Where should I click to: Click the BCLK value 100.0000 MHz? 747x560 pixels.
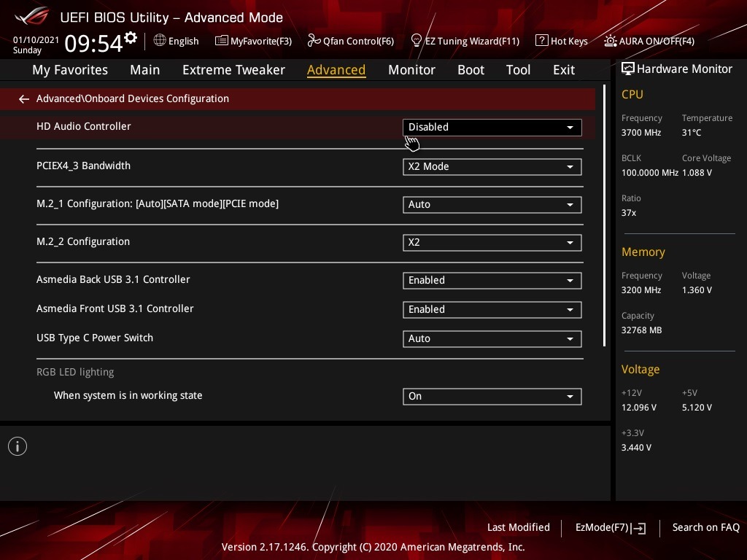tap(650, 172)
